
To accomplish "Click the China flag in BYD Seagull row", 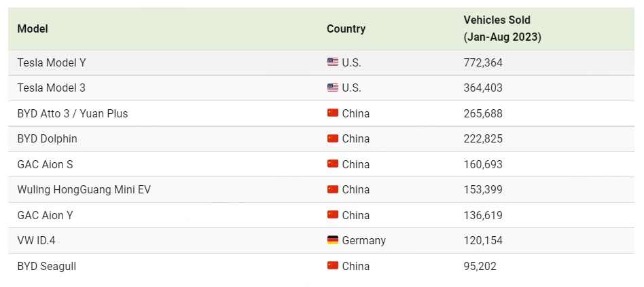I will click(x=333, y=266).
